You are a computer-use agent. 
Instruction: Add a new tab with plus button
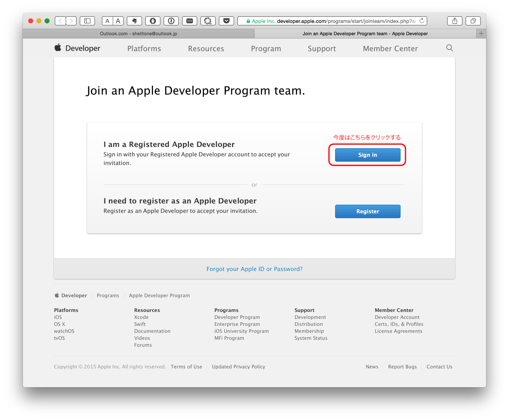pos(481,34)
